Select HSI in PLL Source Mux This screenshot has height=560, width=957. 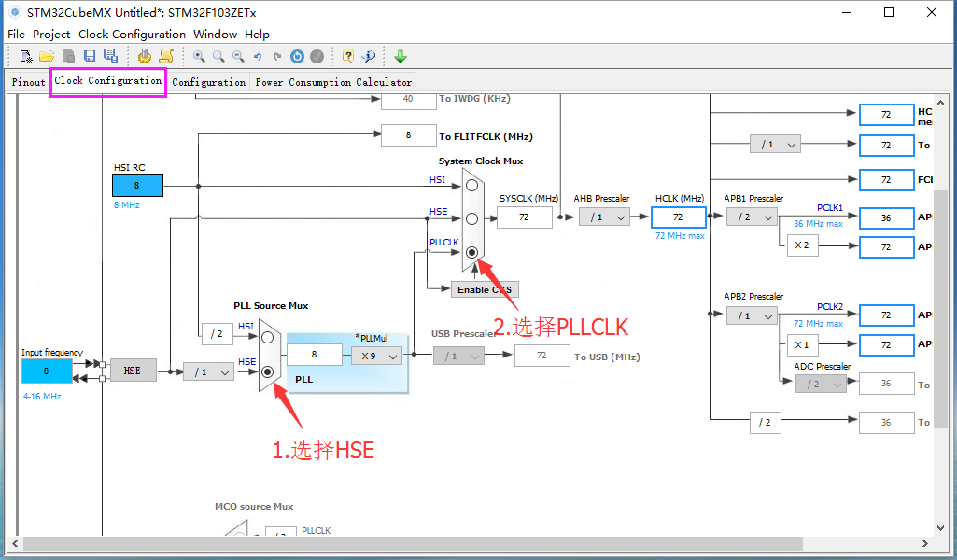[x=267, y=337]
